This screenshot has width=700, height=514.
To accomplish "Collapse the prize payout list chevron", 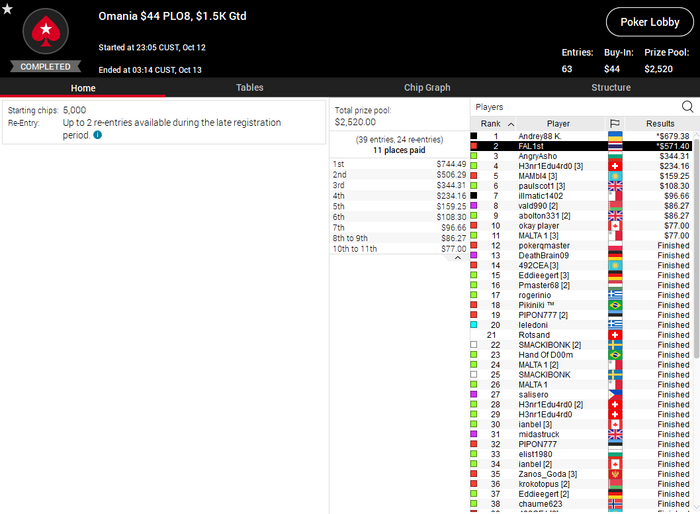I will pos(458,258).
